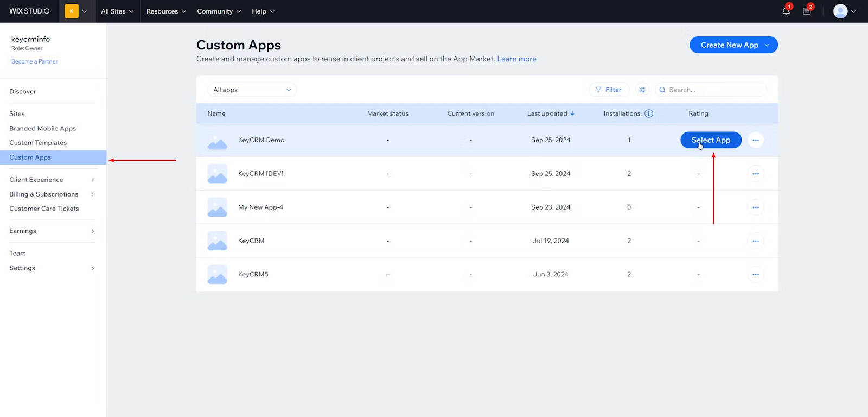The image size is (868, 417).
Task: Click the Select App button
Action: coord(711,140)
